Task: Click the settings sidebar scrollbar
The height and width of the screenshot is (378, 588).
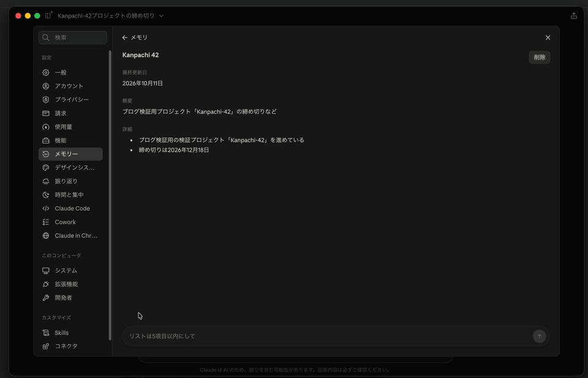Action: pyautogui.click(x=110, y=195)
